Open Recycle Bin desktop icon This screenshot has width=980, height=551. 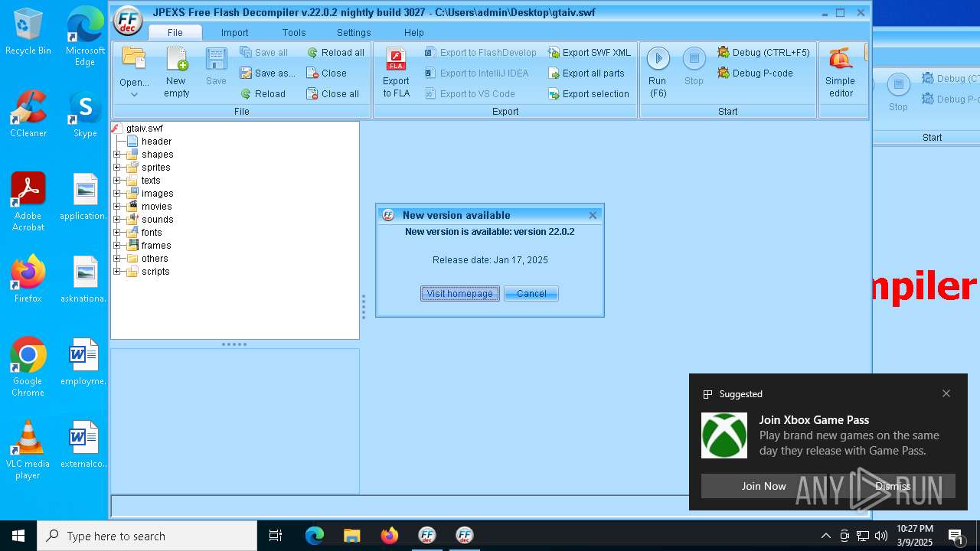point(28,31)
